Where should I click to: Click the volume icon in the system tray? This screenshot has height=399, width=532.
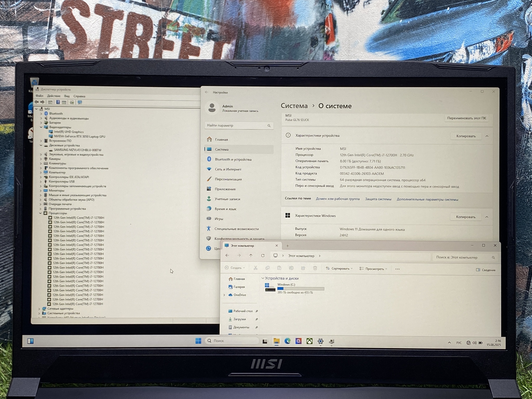coord(474,343)
